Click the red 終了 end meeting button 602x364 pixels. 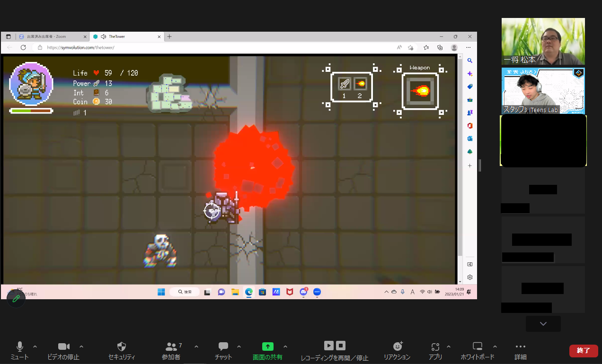tap(584, 351)
